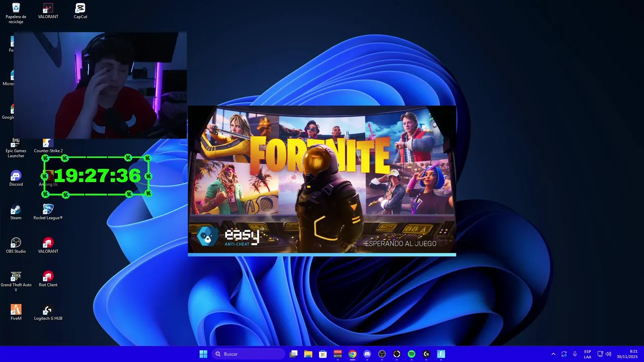Select the FiveM desktop shortcut
Image resolution: width=644 pixels, height=362 pixels.
pos(16,312)
